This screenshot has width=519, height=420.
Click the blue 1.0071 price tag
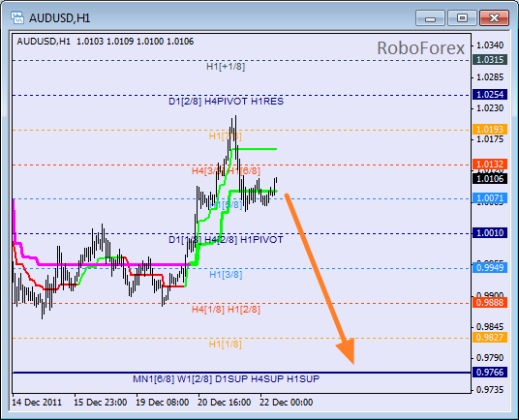490,198
